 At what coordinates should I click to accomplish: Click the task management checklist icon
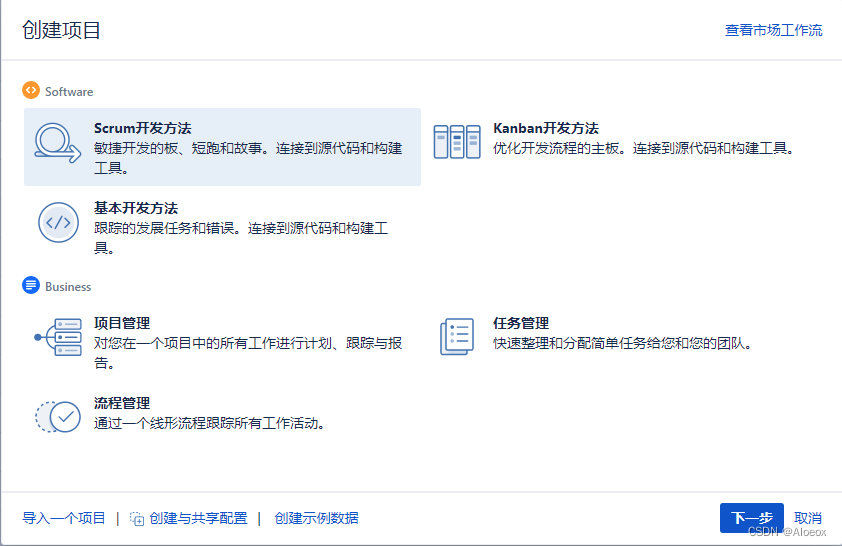click(x=457, y=337)
